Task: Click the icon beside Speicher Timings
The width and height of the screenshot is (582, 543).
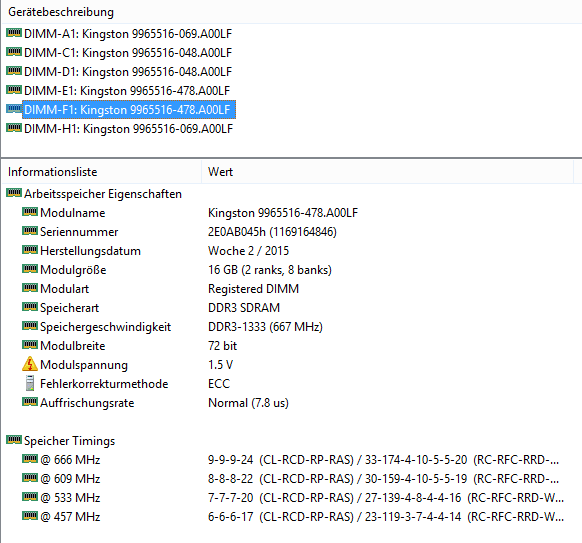Action: 14,440
